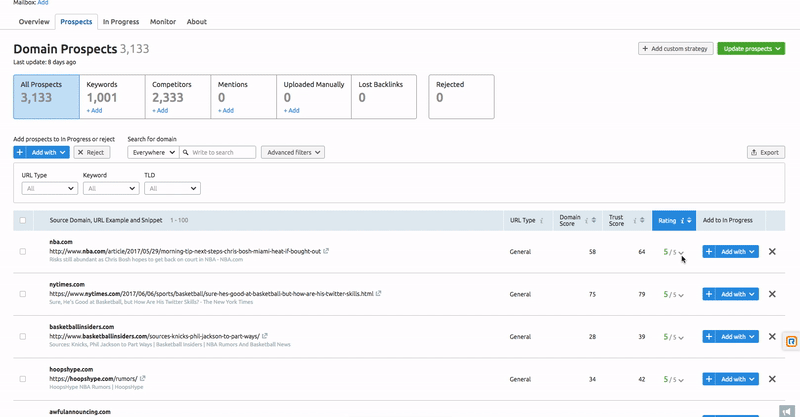Expand Advanced filters dropdown
The image size is (800, 417).
click(293, 152)
